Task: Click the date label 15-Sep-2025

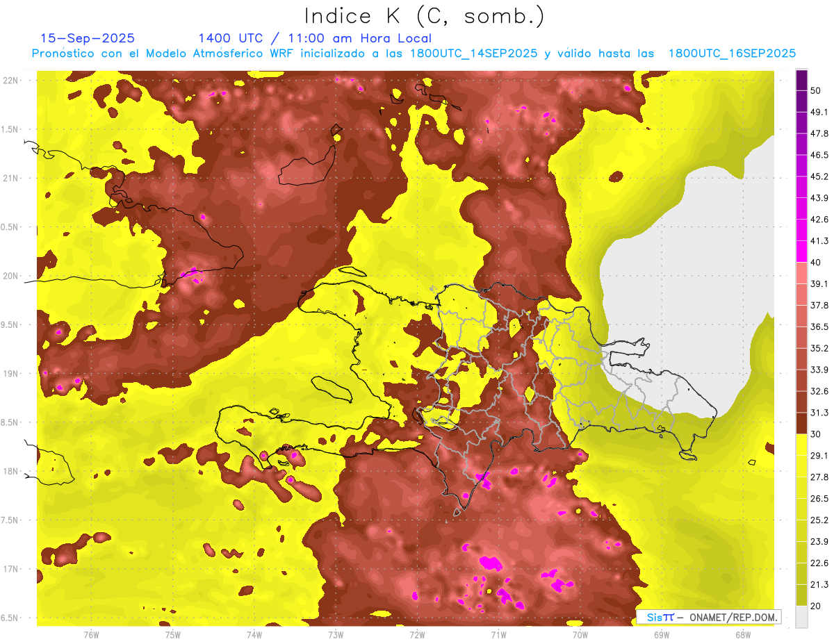Action: click(x=88, y=38)
